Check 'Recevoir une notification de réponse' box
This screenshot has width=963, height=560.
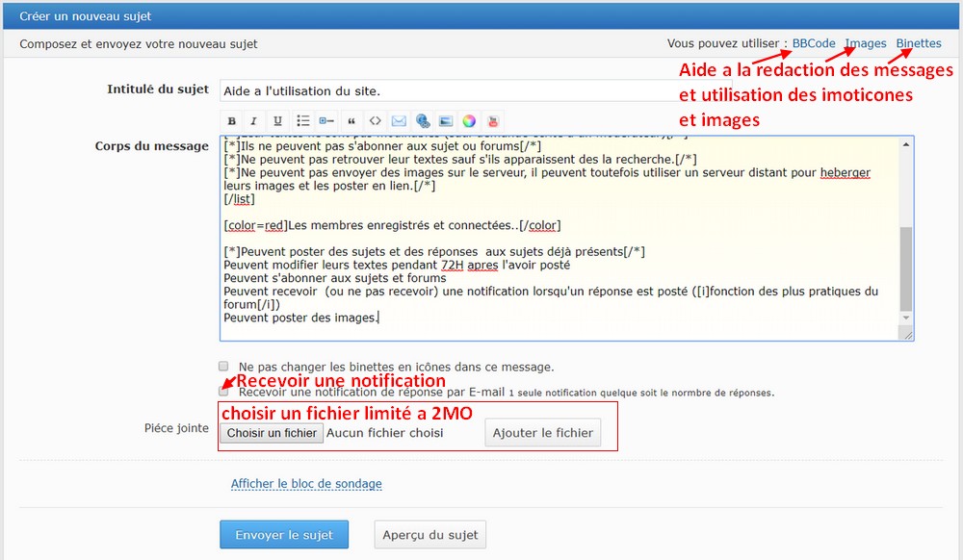[x=223, y=392]
